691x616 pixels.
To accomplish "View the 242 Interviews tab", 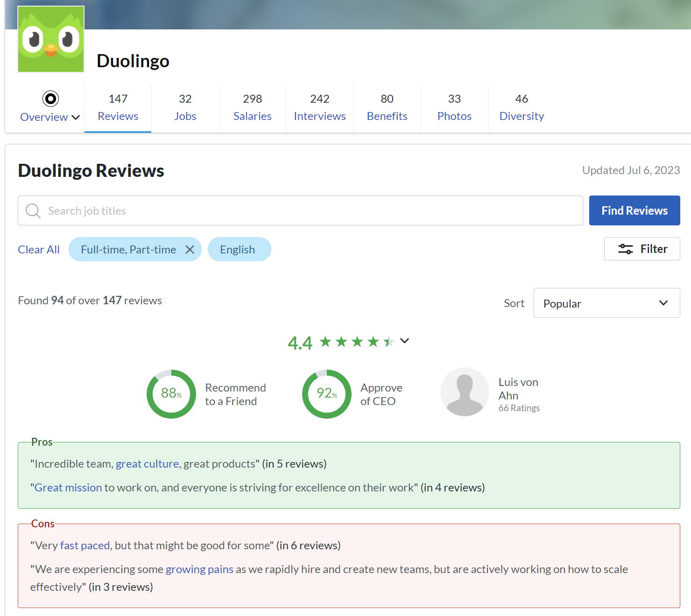I will coord(320,108).
